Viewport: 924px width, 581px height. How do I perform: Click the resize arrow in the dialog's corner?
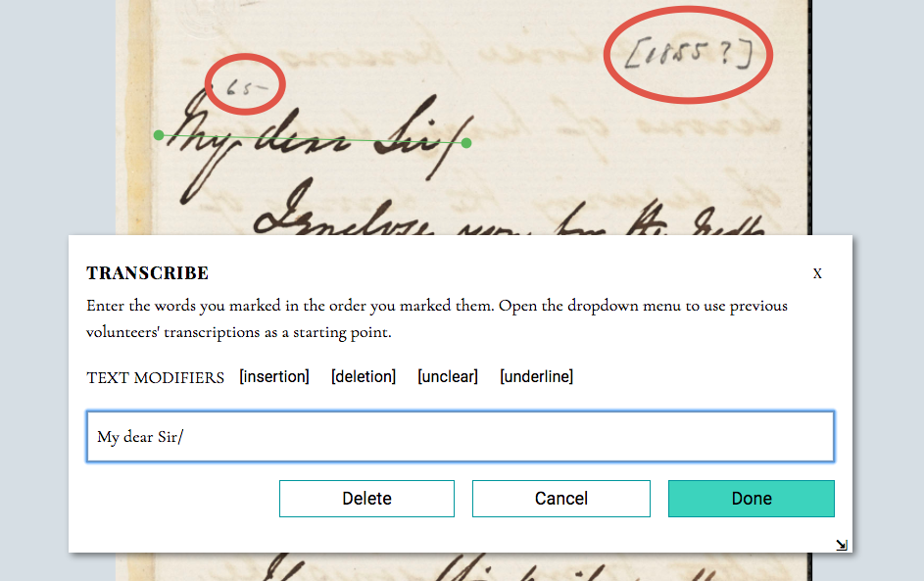coord(842,545)
